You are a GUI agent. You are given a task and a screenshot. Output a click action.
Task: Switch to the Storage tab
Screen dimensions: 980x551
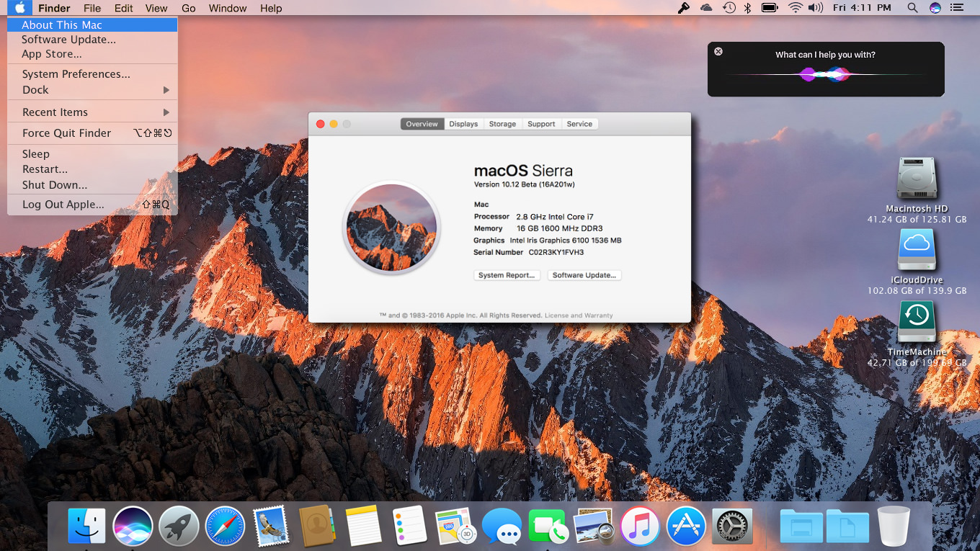[x=502, y=124]
